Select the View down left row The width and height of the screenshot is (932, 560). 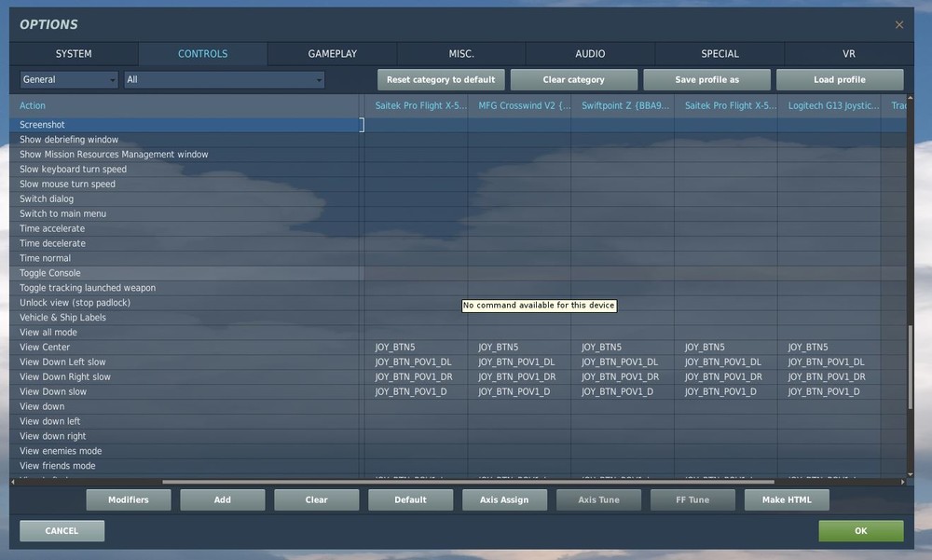click(x=184, y=422)
